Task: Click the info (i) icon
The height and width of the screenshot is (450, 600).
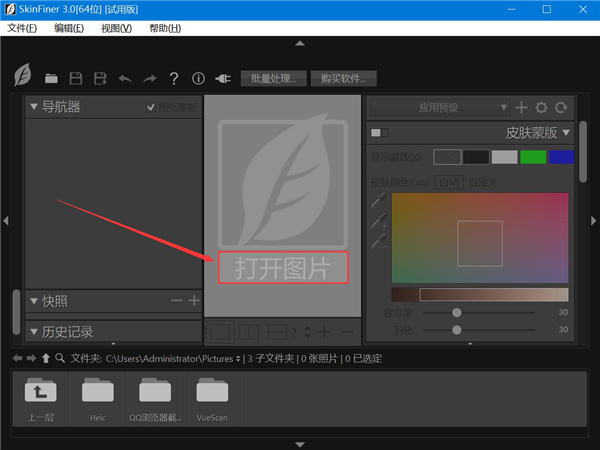Action: click(x=198, y=78)
